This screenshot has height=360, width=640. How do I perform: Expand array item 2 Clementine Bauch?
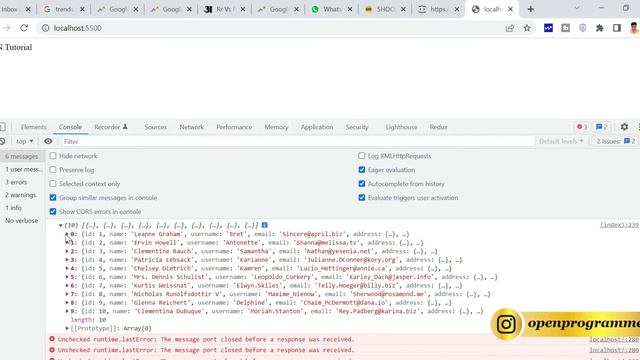pos(67,251)
